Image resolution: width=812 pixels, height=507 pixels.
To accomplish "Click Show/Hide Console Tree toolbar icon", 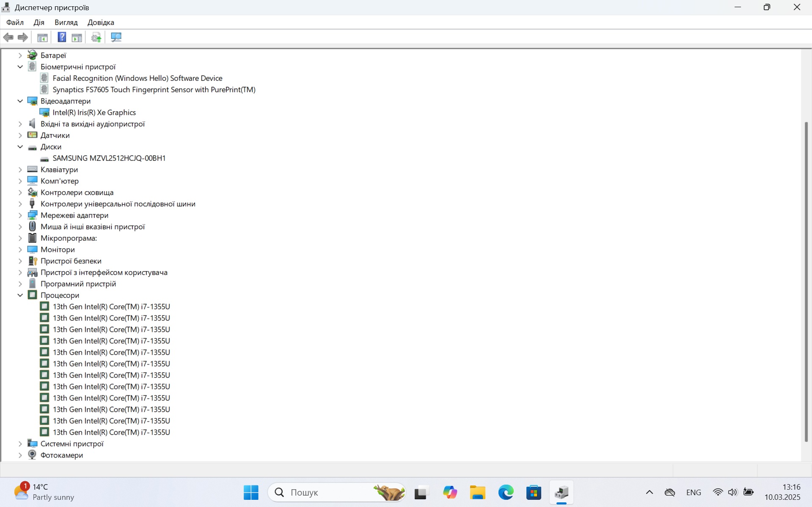I will click(42, 37).
